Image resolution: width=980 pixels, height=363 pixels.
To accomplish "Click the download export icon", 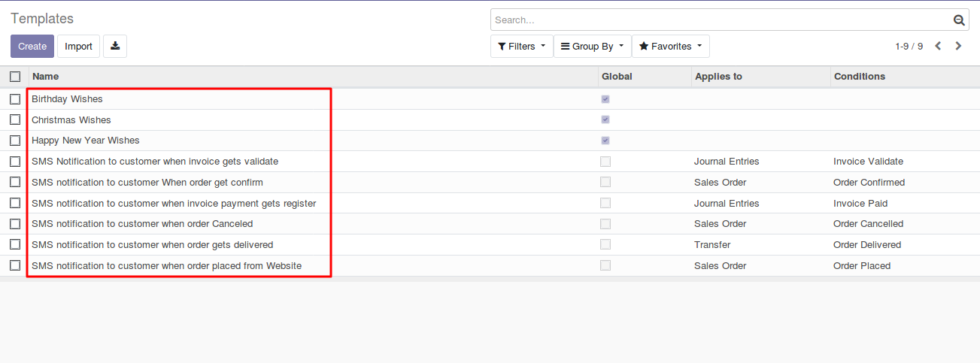I will pyautogui.click(x=115, y=46).
